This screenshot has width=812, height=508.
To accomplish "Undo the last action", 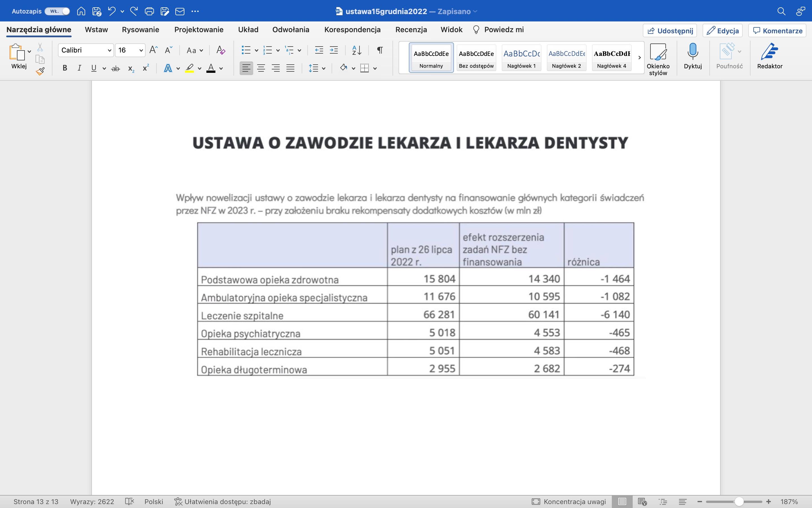I will (x=112, y=11).
